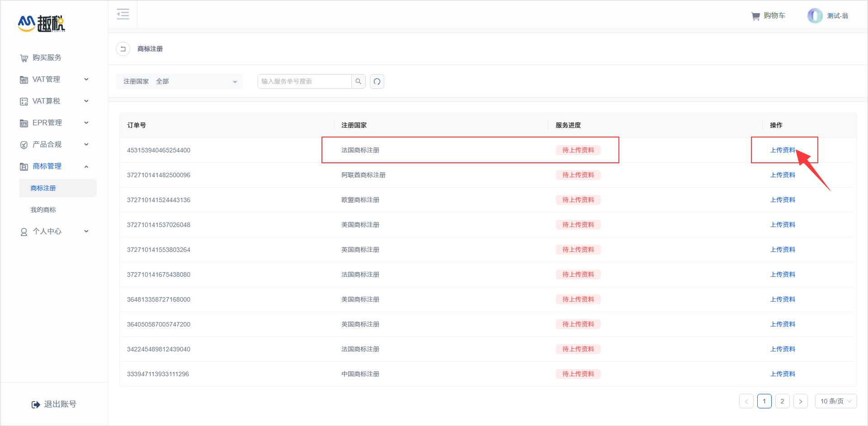
Task: Click the magnifier search icon button
Action: coord(359,81)
